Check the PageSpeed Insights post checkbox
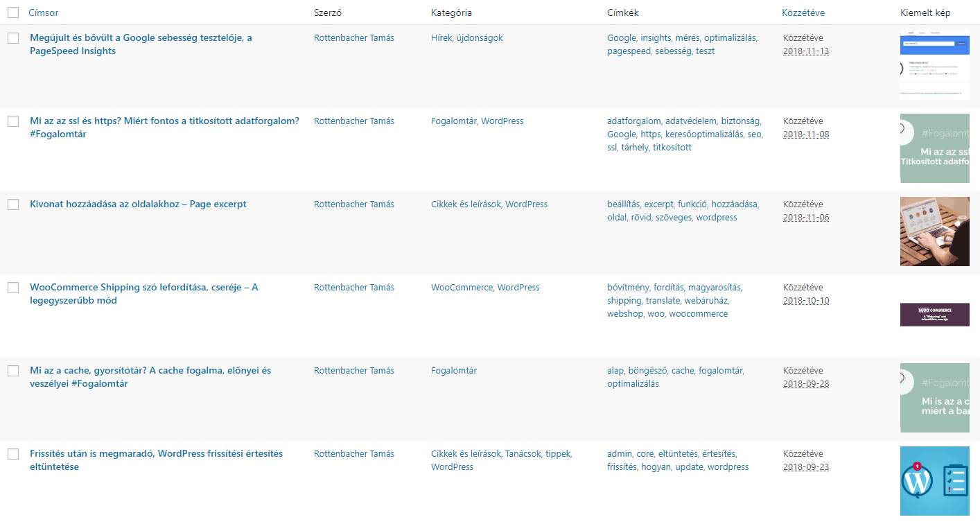The width and height of the screenshot is (980, 524). (x=13, y=38)
